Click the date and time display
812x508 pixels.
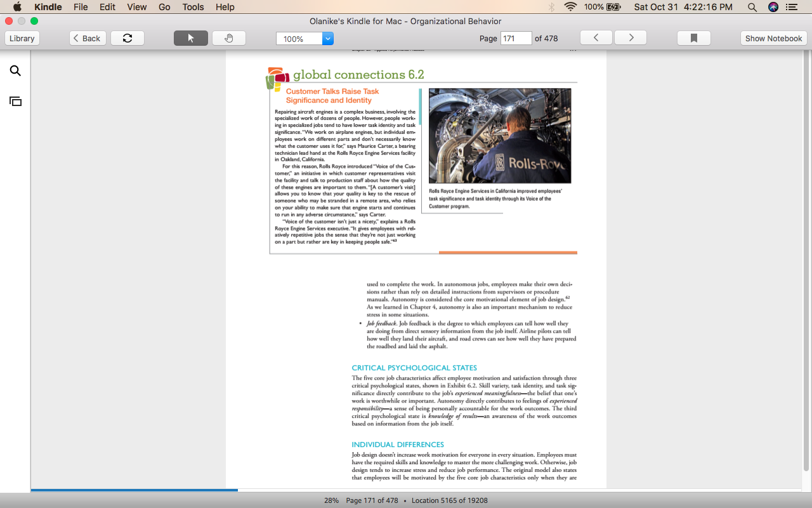pos(683,7)
